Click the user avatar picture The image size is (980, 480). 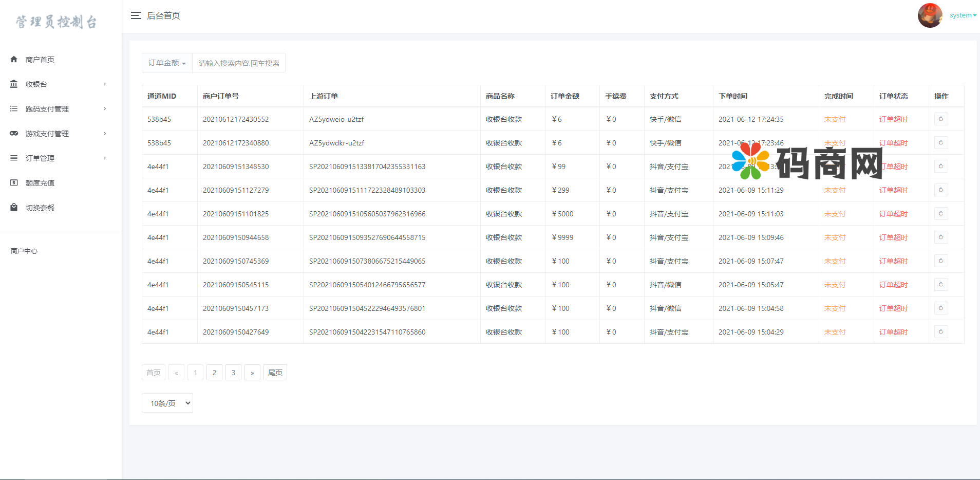(x=930, y=15)
